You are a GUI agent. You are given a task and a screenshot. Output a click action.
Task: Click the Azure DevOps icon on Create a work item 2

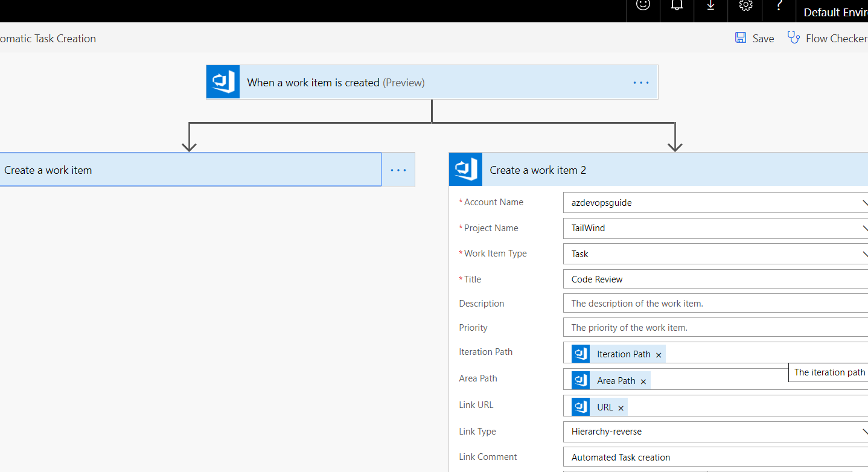[466, 170]
